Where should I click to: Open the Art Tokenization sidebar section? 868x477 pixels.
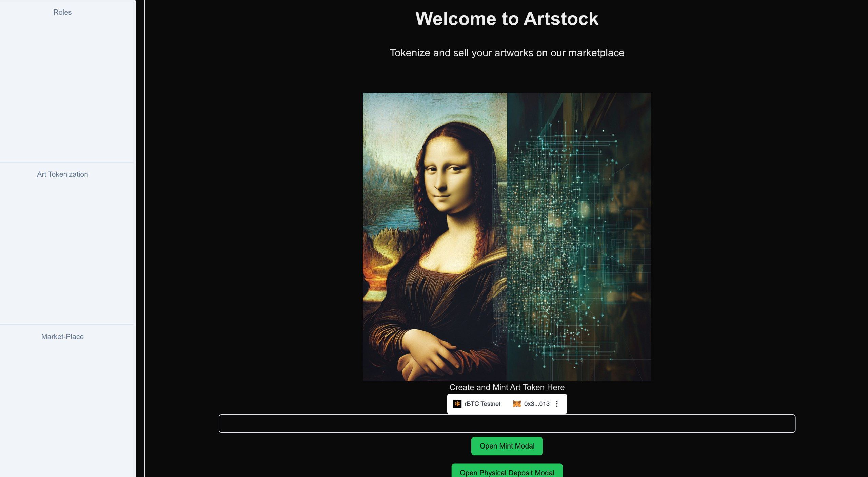pos(62,174)
